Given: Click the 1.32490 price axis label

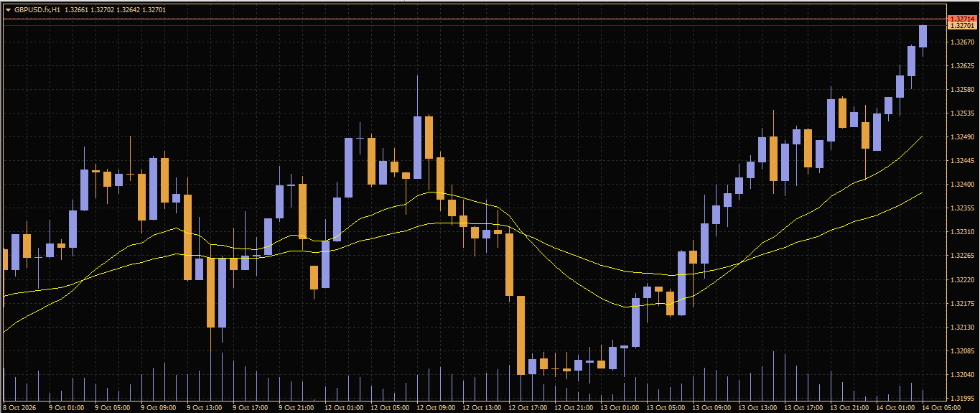Looking at the screenshot, I should click(x=961, y=137).
